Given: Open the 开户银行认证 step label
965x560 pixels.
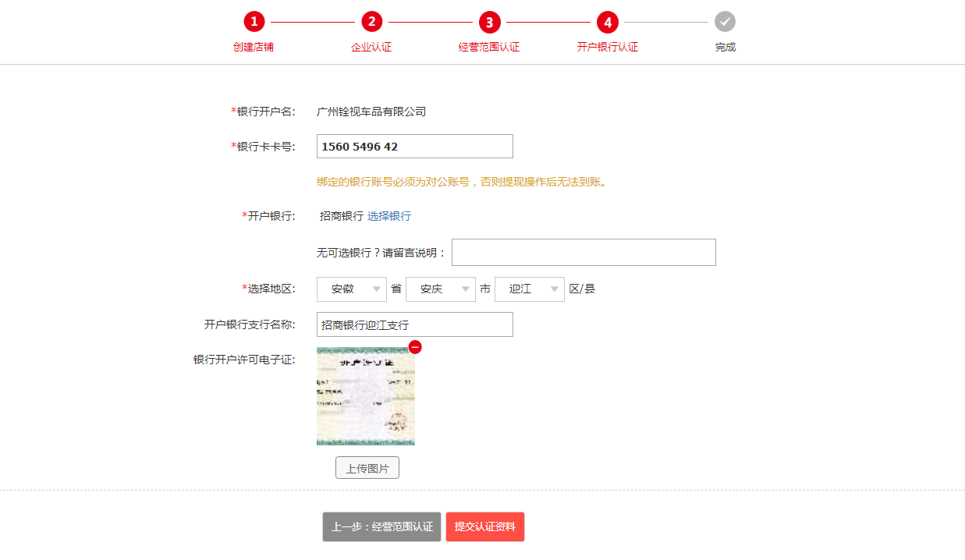Looking at the screenshot, I should pos(607,47).
